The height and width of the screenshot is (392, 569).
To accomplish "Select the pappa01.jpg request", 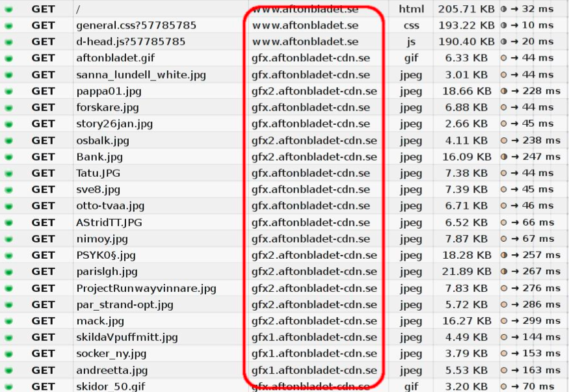I will [109, 92].
